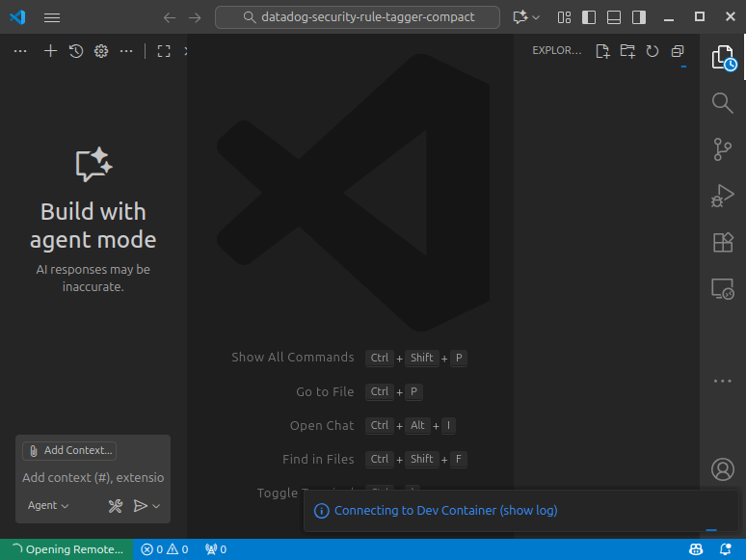
Task: Go forward with the right arrow
Action: (195, 17)
